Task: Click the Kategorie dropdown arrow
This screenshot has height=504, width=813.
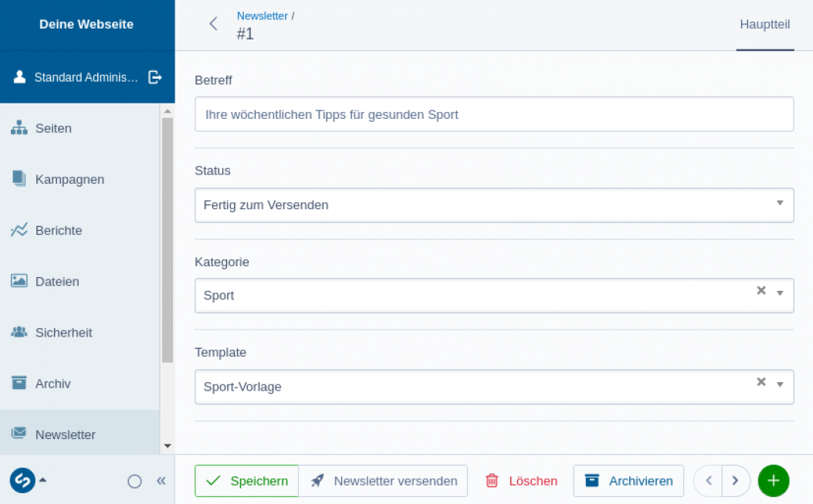Action: (780, 293)
